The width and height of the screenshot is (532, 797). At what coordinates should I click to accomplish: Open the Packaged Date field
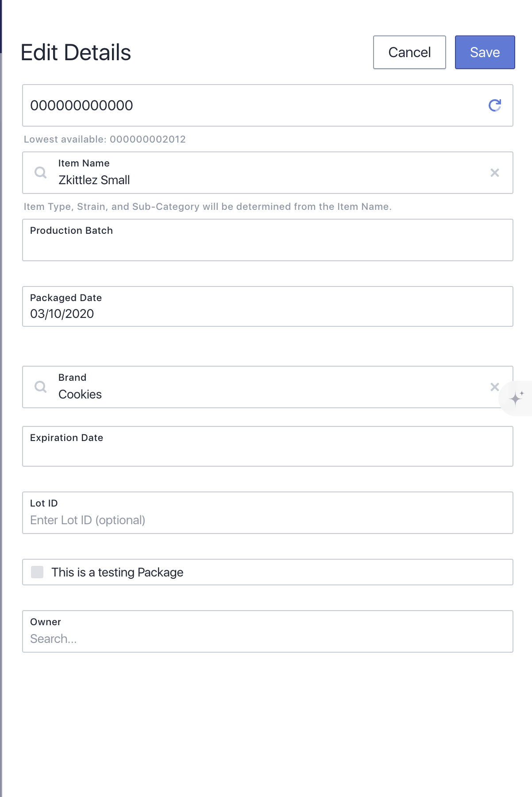pyautogui.click(x=268, y=306)
